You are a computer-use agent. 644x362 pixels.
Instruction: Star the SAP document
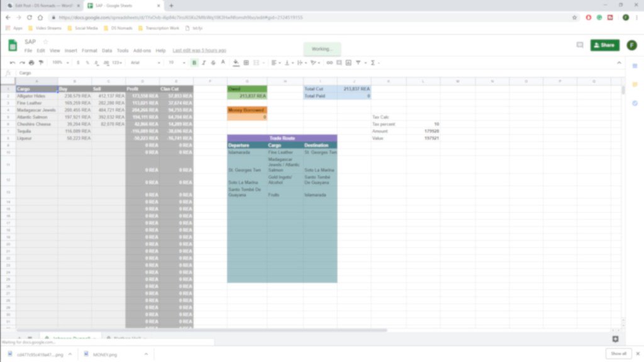(45, 42)
